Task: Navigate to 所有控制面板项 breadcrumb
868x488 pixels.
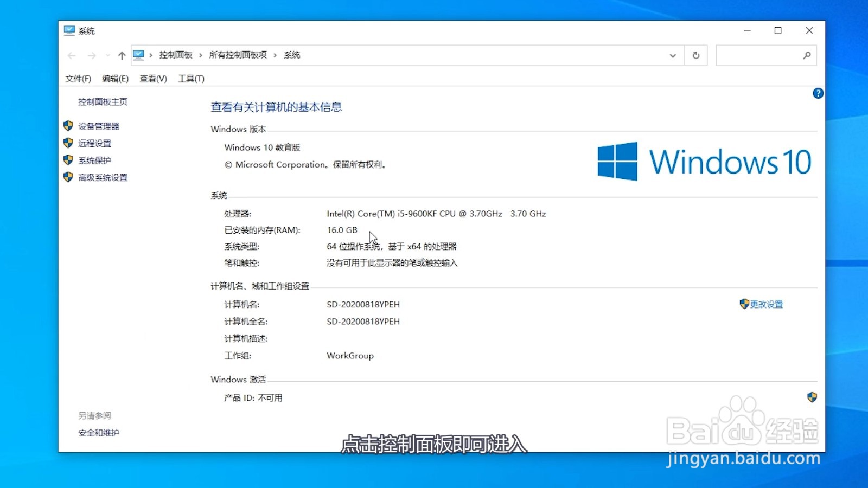Action: 238,55
